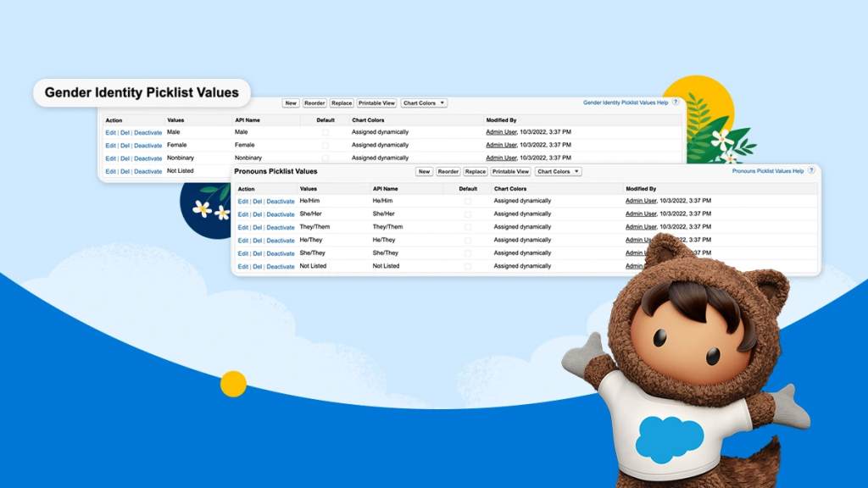Viewport: 868px width, 488px height.
Task: Deactivate the pronouns Not Listed value
Action: (281, 267)
